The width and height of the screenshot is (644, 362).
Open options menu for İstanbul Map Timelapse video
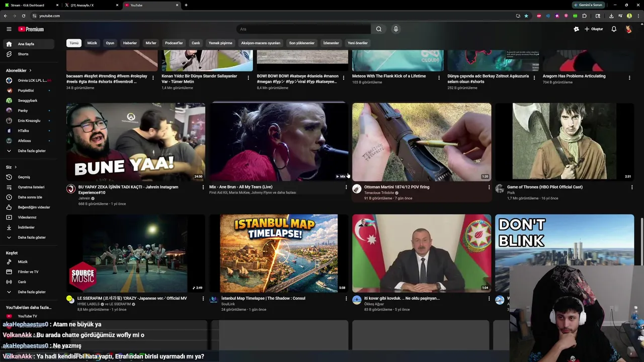click(x=346, y=299)
